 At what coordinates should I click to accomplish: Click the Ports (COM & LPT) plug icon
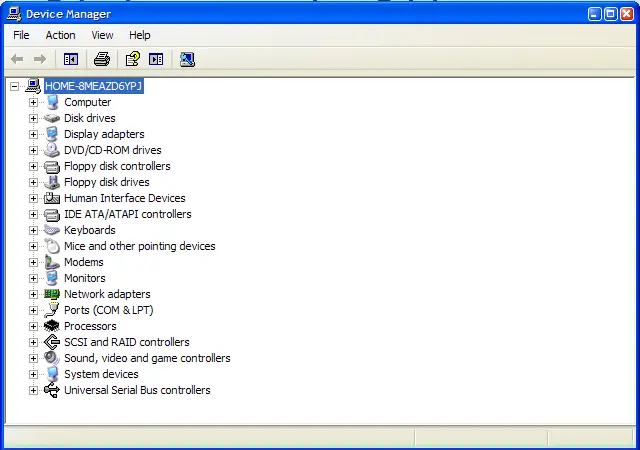52,310
